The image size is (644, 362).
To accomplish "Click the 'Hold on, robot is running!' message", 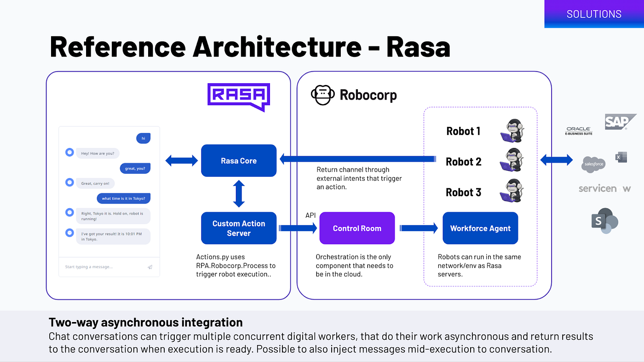I will coord(113,216).
